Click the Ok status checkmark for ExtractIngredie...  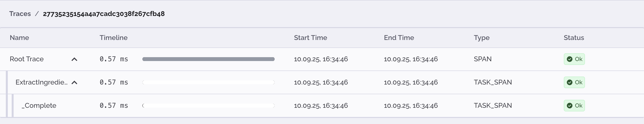tap(569, 82)
